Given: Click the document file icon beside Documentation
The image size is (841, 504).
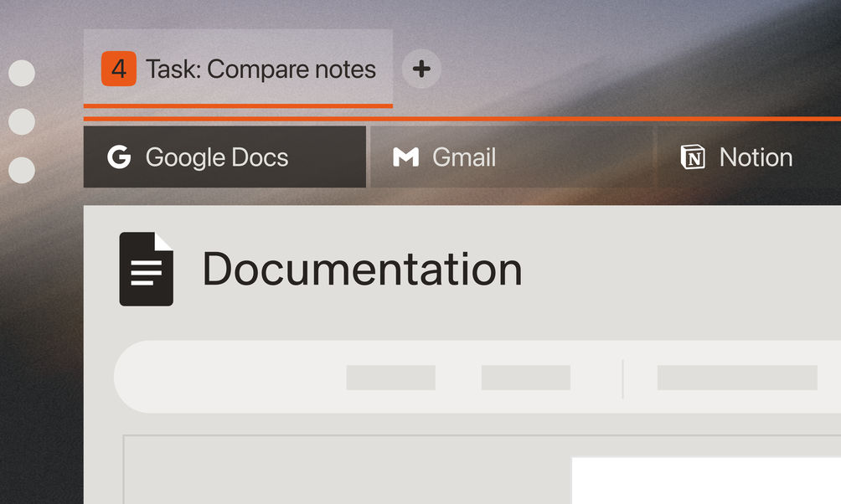Looking at the screenshot, I should pos(146,269).
